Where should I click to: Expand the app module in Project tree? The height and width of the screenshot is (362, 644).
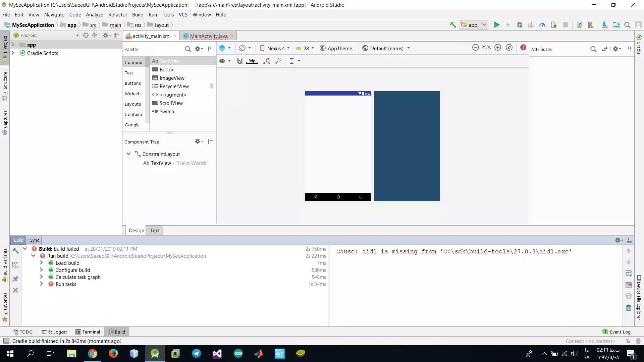coord(13,45)
